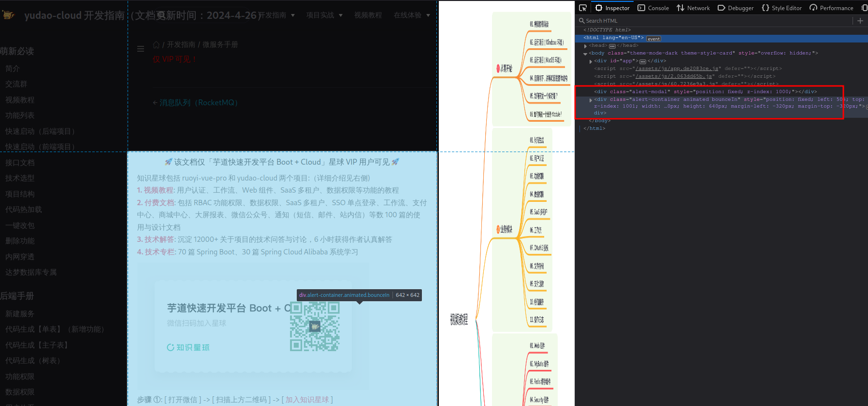Click the 加入知识星球 link in step one
Screen dimensions: 868x406
tap(307, 400)
